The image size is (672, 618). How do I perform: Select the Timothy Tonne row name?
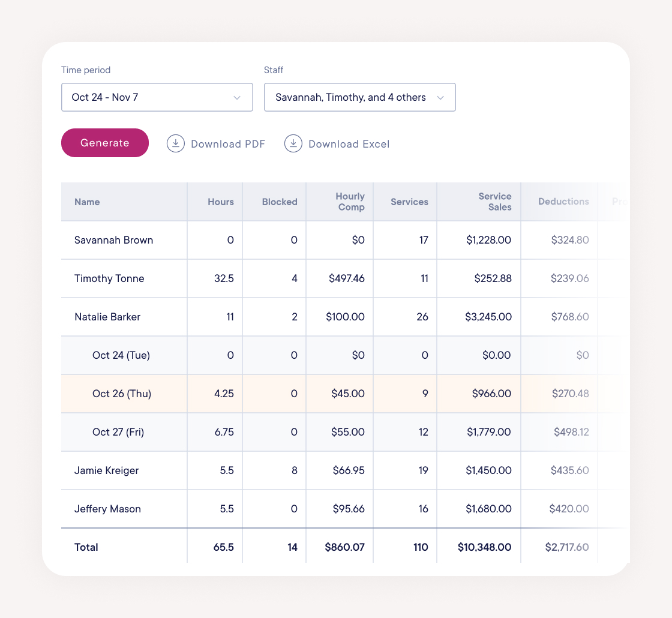pos(109,278)
